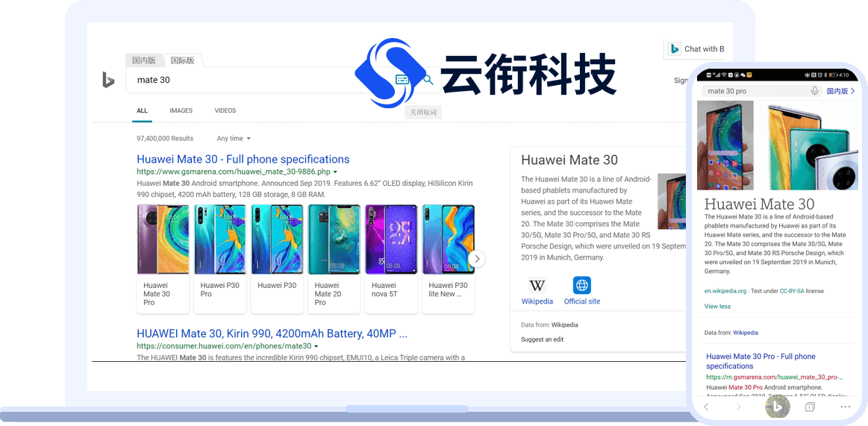Tap 国内版 link on phone screen
This screenshot has height=426, width=868.
click(840, 91)
